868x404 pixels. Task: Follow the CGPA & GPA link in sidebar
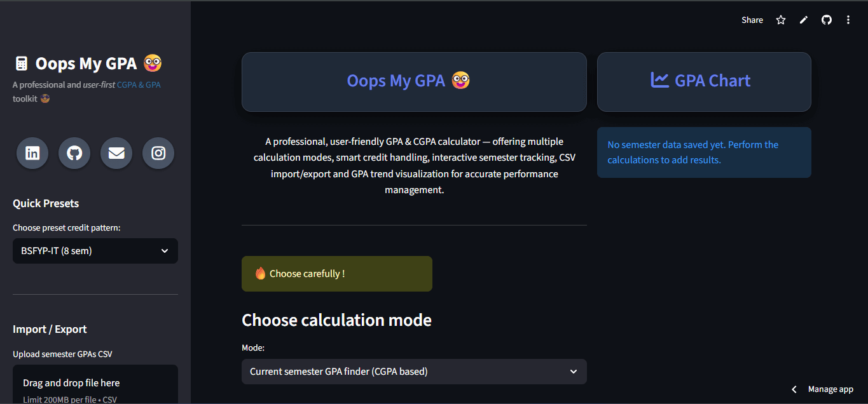139,84
